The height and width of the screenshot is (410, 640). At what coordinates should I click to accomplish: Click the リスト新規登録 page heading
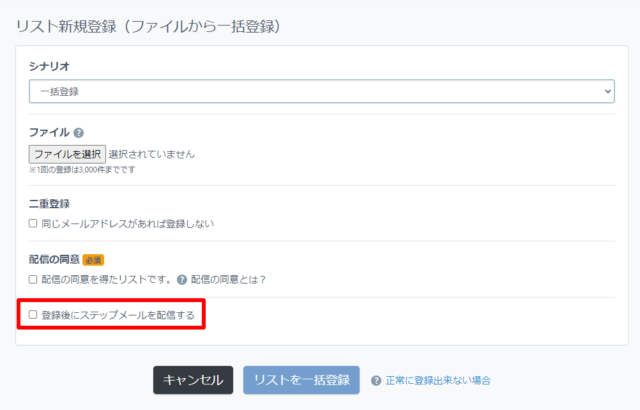pos(148,27)
